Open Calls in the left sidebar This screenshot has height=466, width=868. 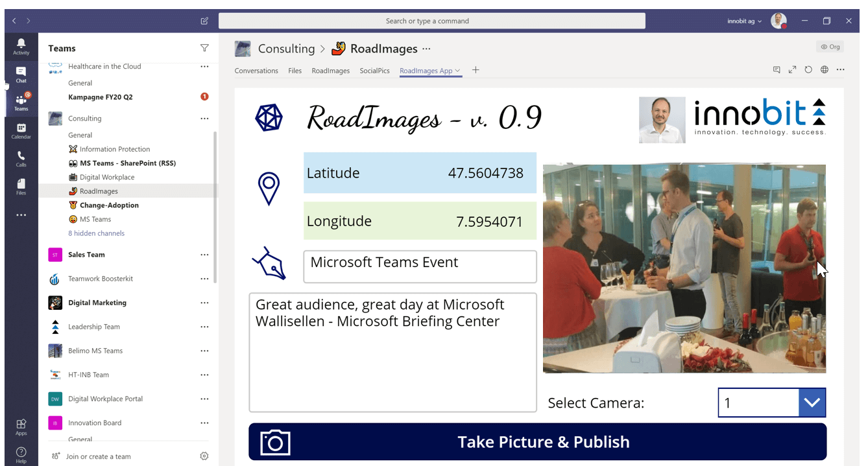click(21, 159)
